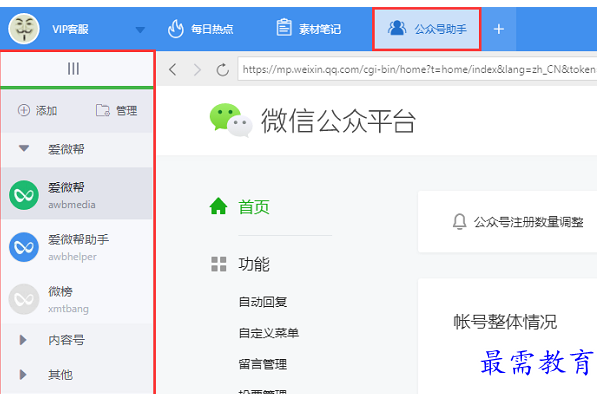Reload the page with refresh icon

pos(223,70)
